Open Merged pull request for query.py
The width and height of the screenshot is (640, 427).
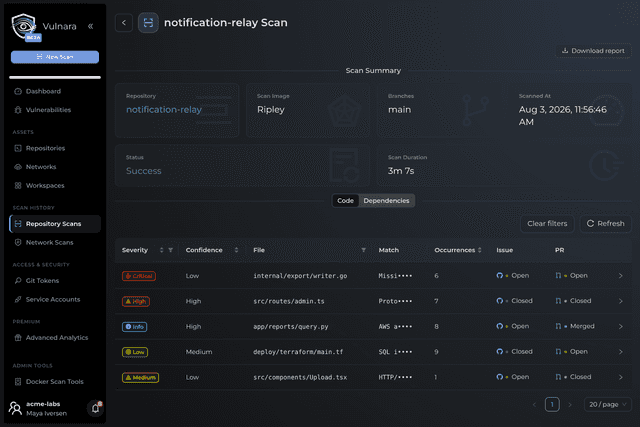(575, 326)
